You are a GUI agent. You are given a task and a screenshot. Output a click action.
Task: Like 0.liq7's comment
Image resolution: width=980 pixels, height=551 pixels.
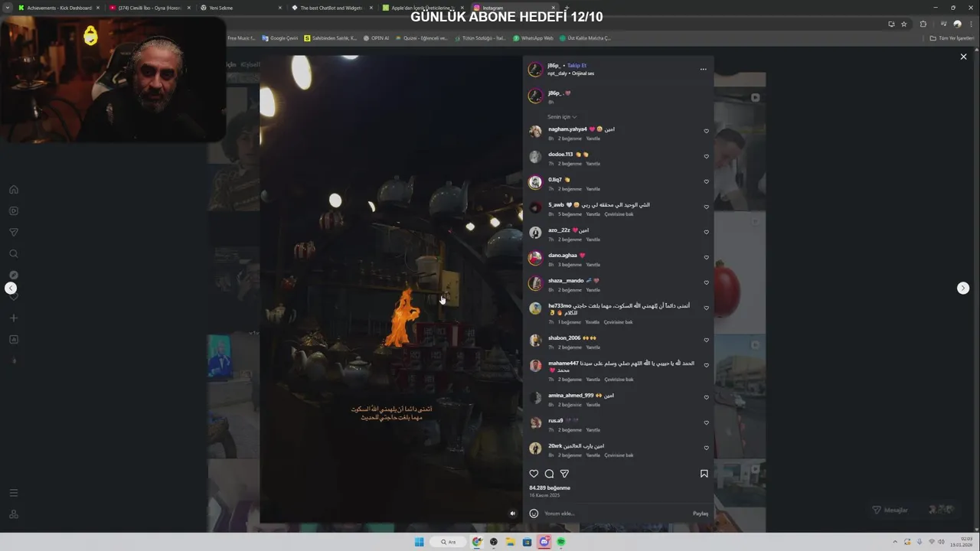coord(706,181)
